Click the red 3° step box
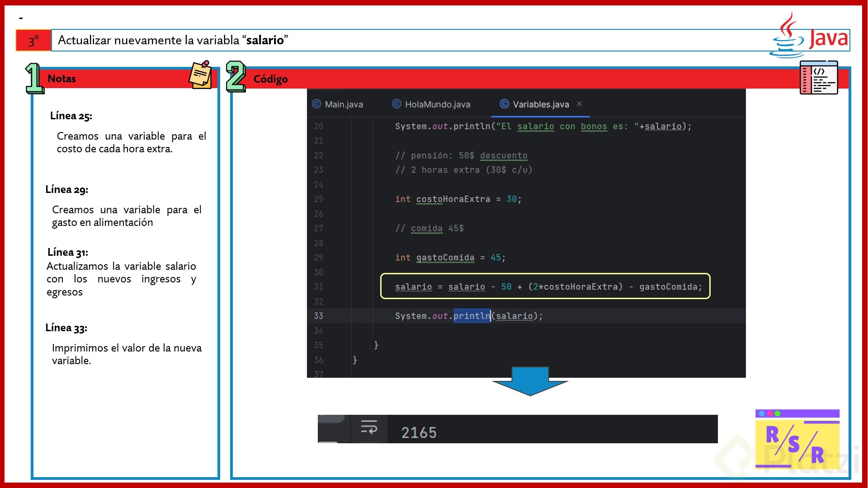 (33, 41)
